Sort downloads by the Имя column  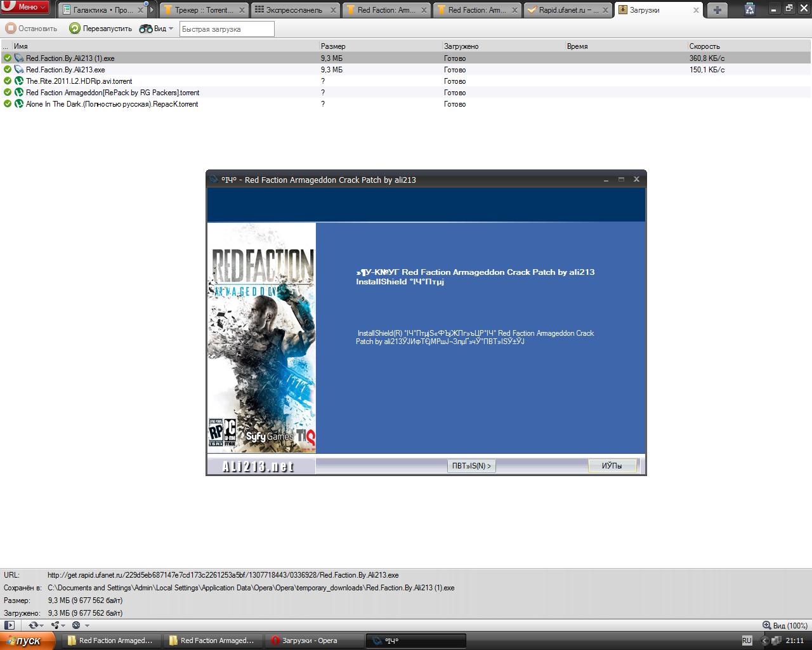165,46
